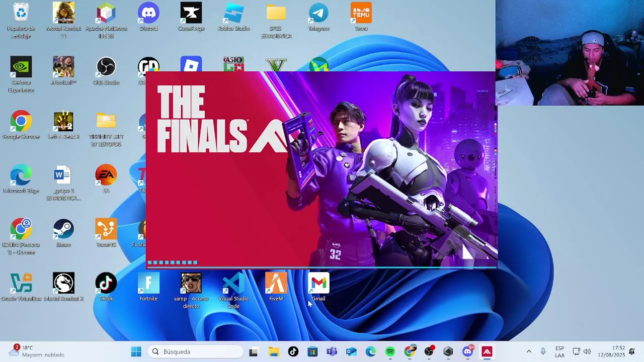Select the Microsoft Edge desktop shortcut
644x362 pixels.
(x=21, y=179)
